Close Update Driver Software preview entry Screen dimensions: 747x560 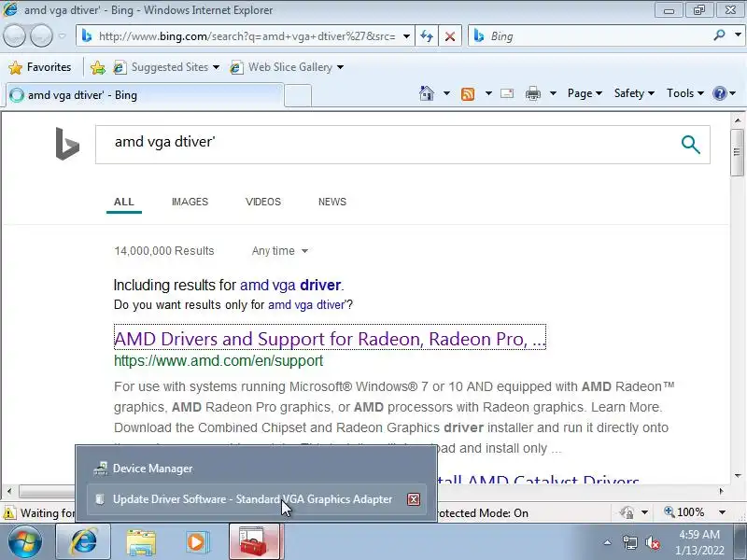[414, 499]
